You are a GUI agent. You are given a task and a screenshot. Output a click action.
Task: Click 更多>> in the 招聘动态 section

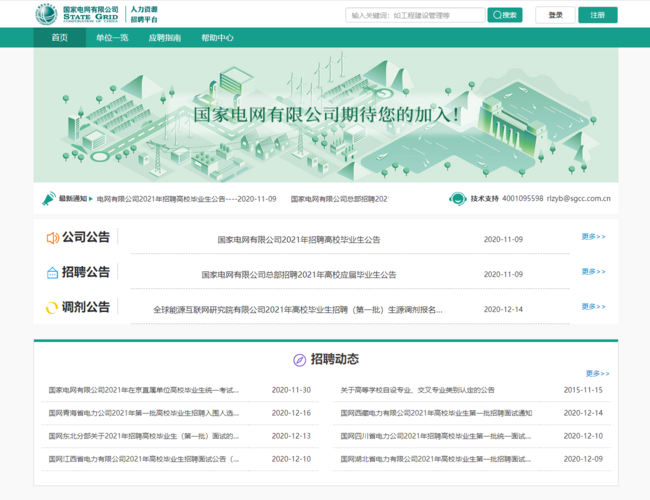point(597,374)
